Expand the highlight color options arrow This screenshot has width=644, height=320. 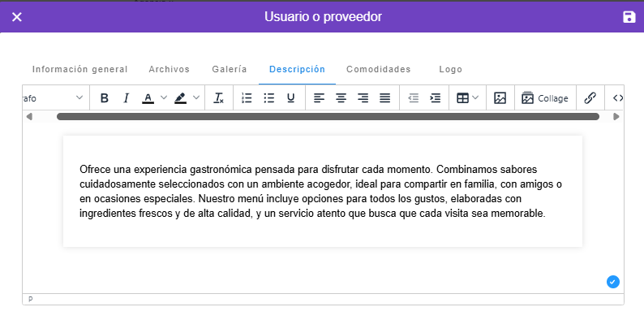click(196, 98)
